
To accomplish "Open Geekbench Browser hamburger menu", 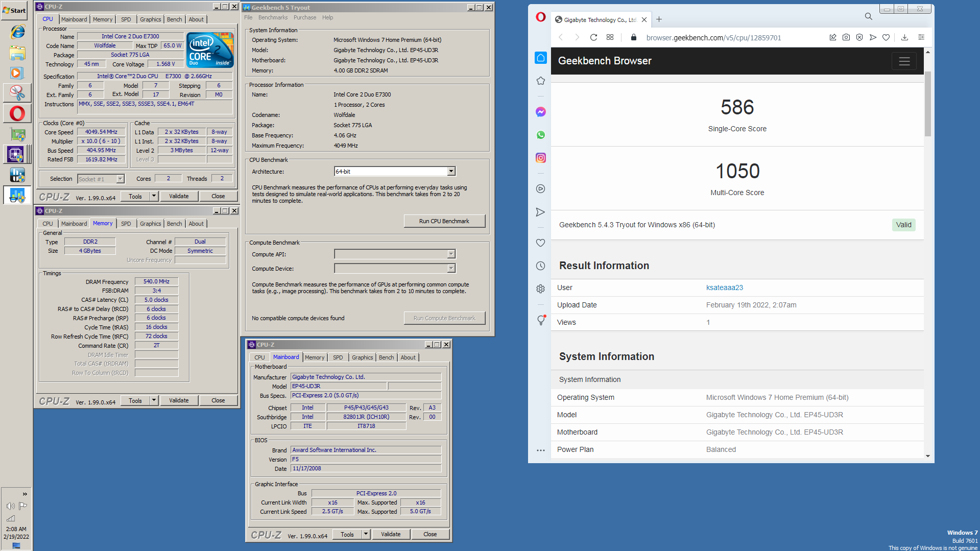I will click(x=904, y=61).
